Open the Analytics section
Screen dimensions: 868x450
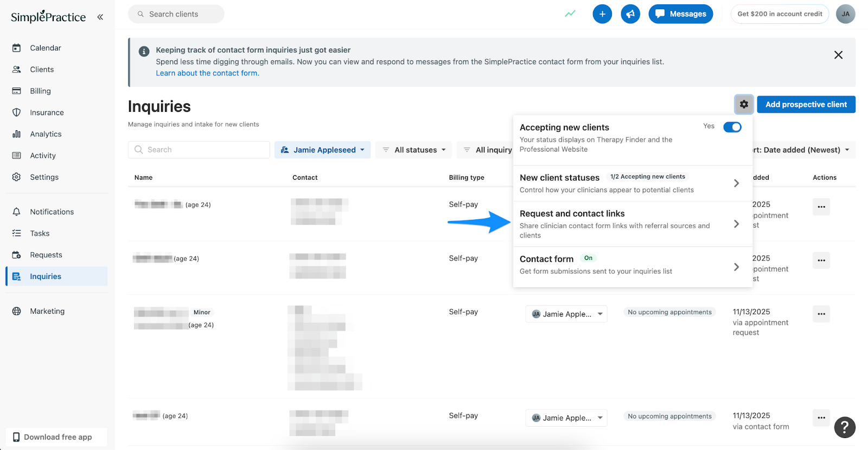[x=46, y=134]
